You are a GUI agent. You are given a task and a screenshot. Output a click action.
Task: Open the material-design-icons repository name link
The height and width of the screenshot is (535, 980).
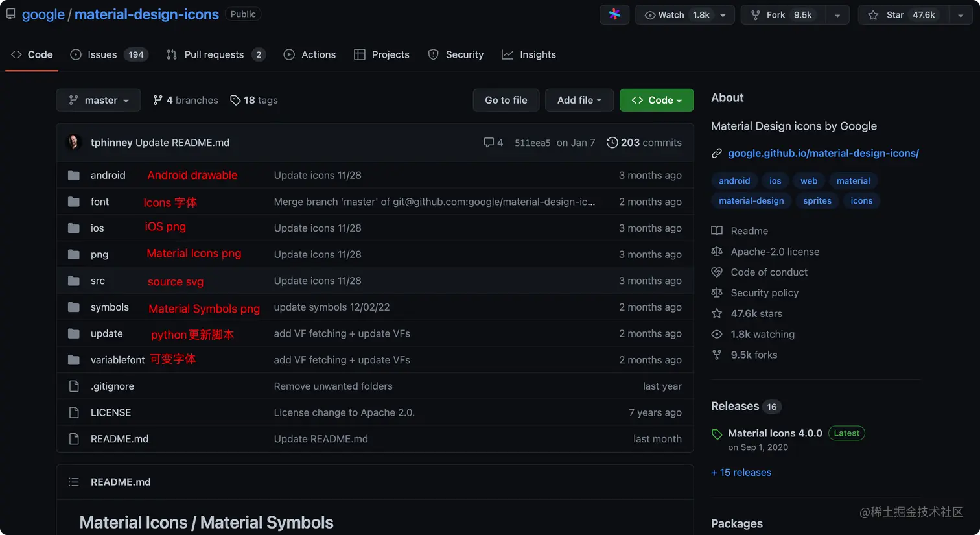click(146, 14)
